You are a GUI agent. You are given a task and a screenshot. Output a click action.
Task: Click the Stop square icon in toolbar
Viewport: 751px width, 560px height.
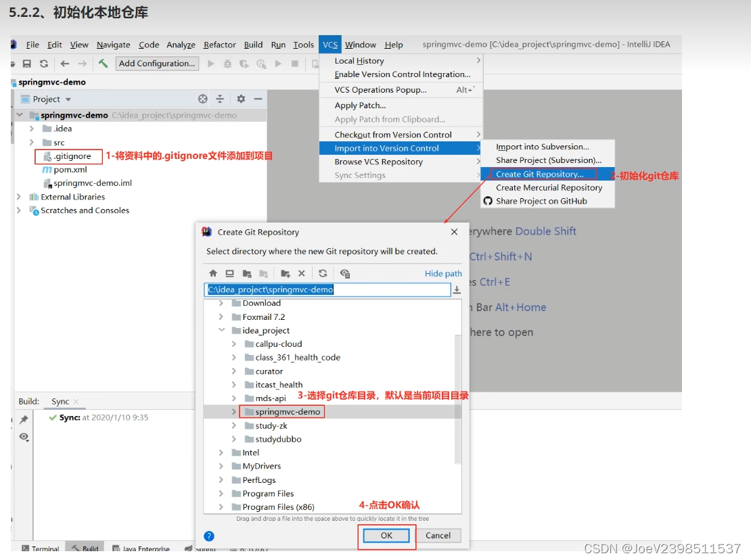tap(295, 64)
